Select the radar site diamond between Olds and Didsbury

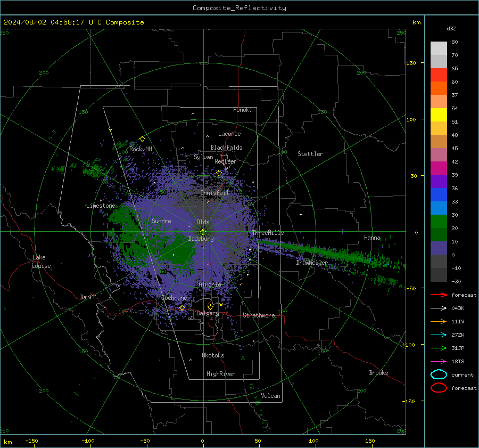203,232
